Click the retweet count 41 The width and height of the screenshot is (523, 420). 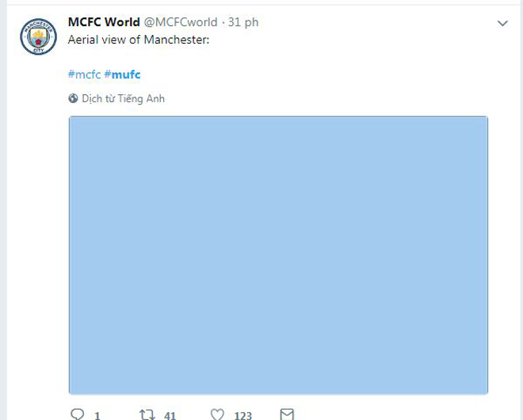click(170, 415)
